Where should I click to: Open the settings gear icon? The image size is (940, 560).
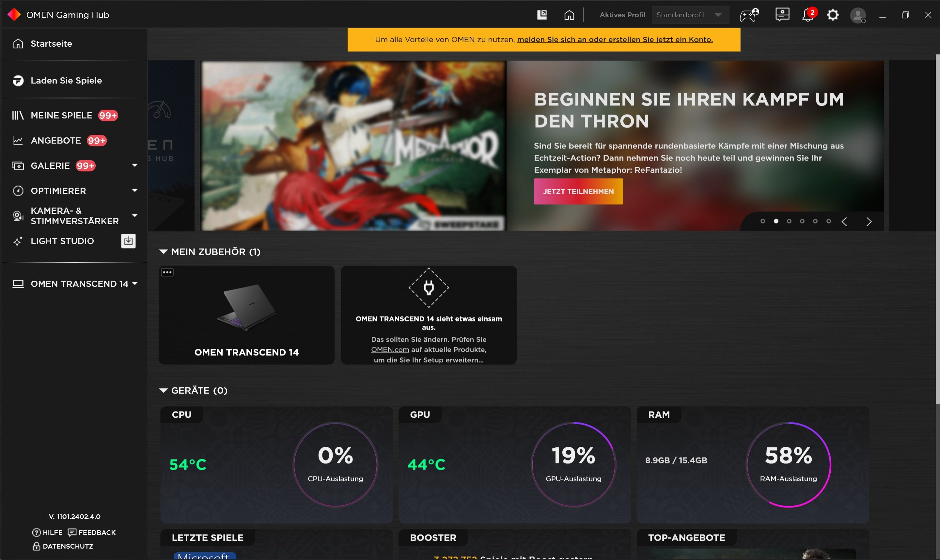(833, 15)
